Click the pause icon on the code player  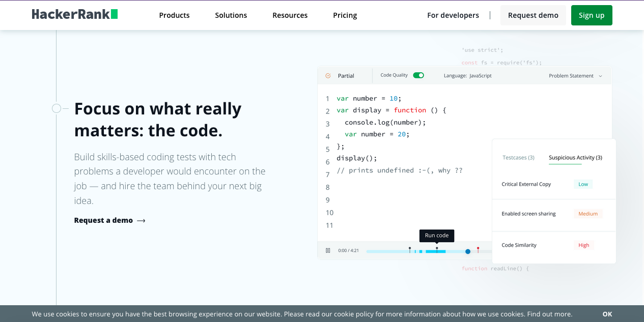point(328,250)
